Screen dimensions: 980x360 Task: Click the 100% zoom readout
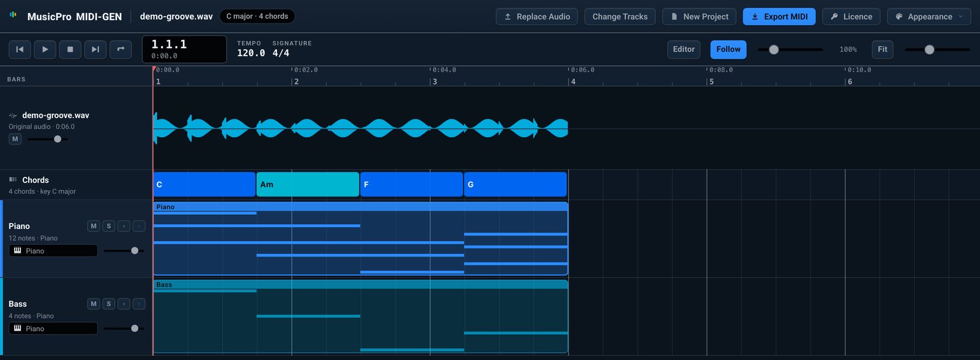pos(848,50)
